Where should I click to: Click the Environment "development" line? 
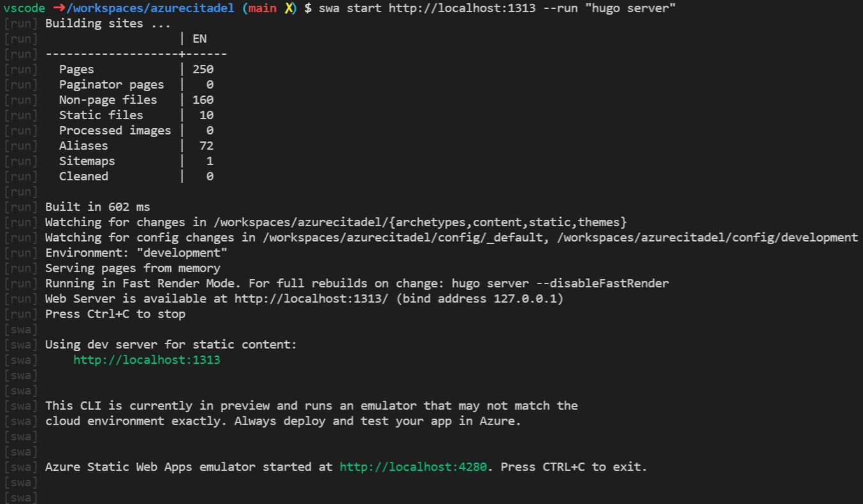pyautogui.click(x=136, y=253)
